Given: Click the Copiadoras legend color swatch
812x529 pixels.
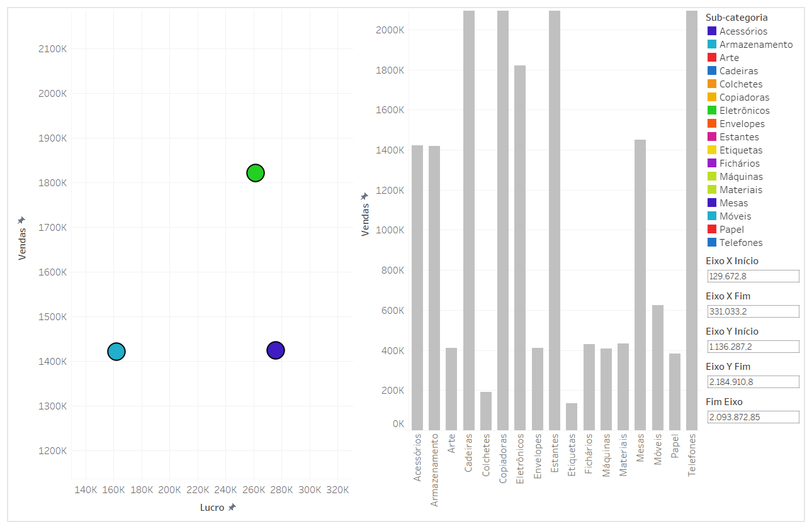Looking at the screenshot, I should click(712, 97).
